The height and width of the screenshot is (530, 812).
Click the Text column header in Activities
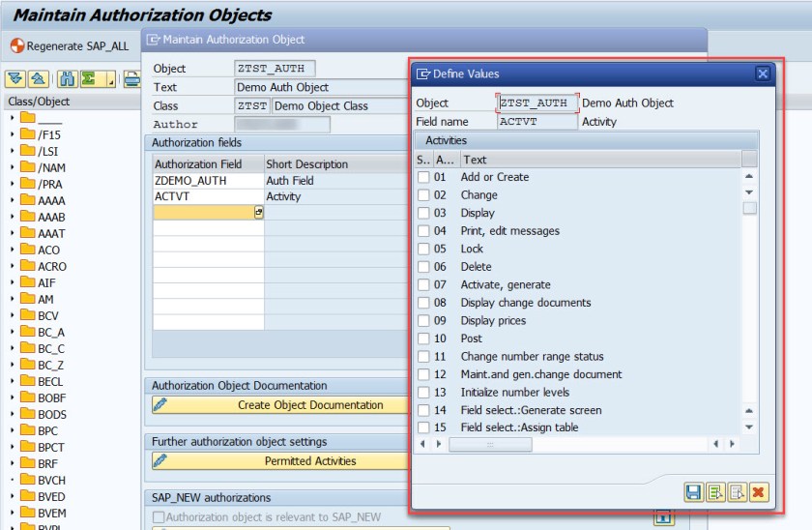click(600, 160)
